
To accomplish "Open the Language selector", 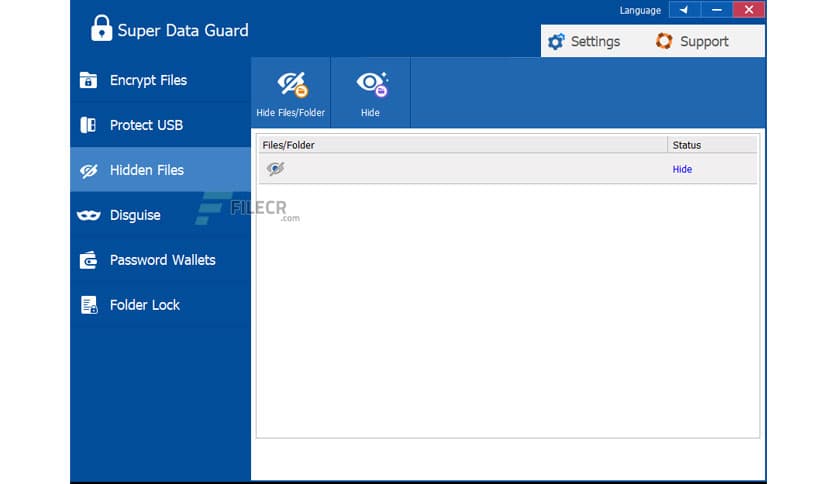I will coord(640,10).
